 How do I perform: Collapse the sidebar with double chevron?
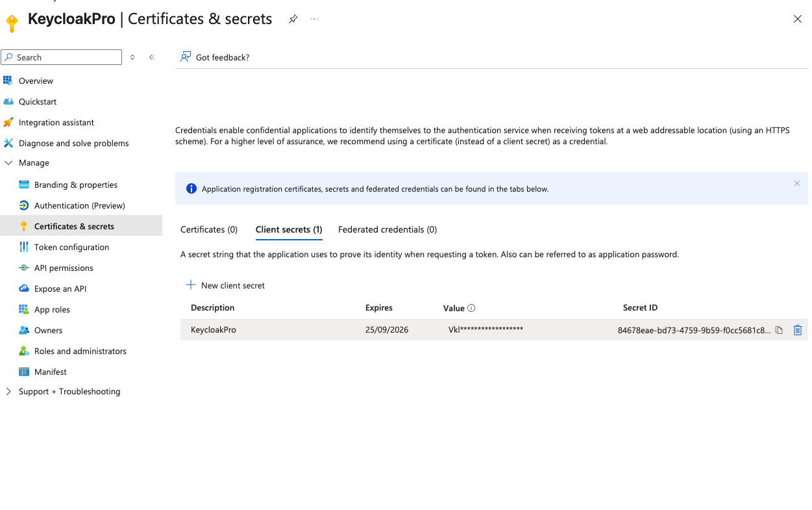pyautogui.click(x=152, y=57)
